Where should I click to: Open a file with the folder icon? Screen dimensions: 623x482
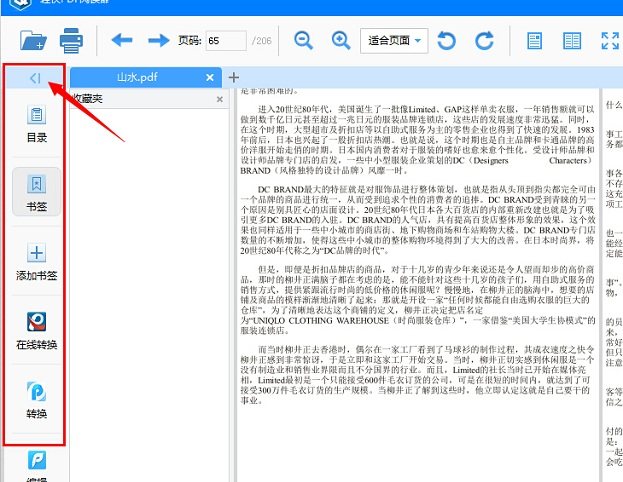(x=33, y=40)
